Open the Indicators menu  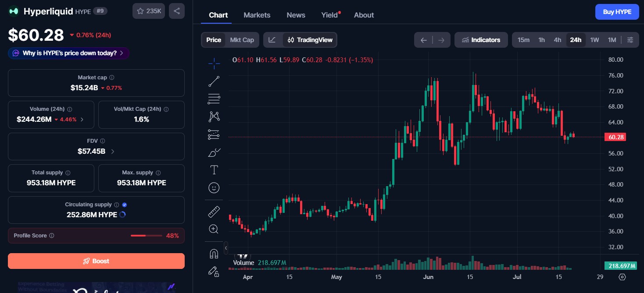click(x=481, y=40)
